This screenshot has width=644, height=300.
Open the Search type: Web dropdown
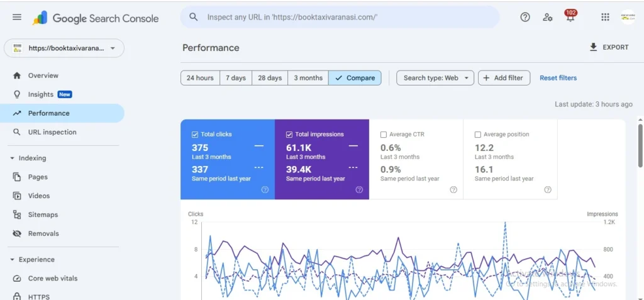[x=435, y=78]
